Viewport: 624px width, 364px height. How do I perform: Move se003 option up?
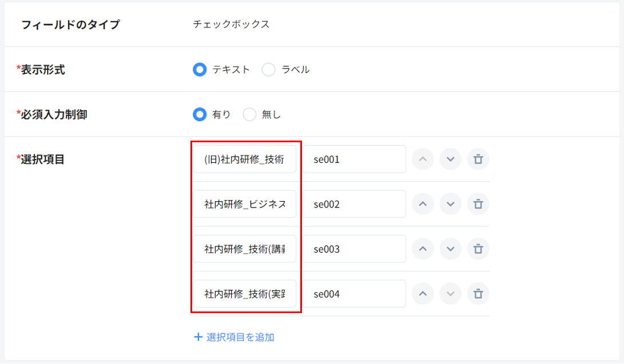[423, 249]
